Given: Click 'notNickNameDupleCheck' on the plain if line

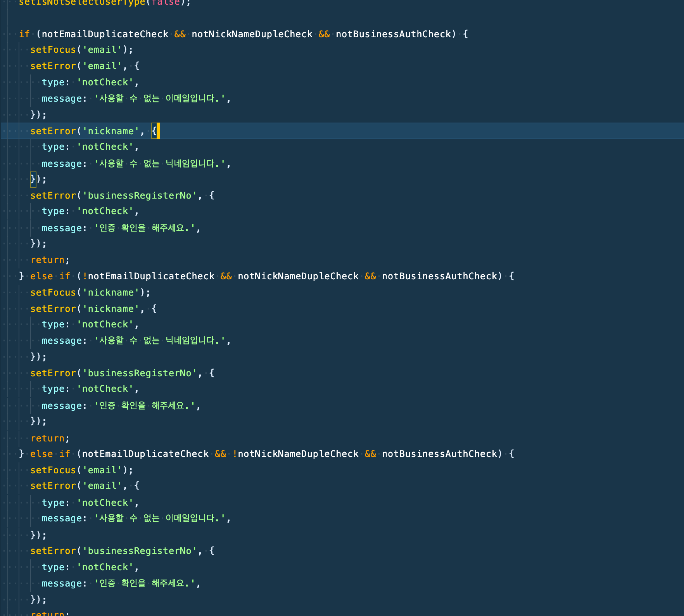Looking at the screenshot, I should (x=252, y=34).
